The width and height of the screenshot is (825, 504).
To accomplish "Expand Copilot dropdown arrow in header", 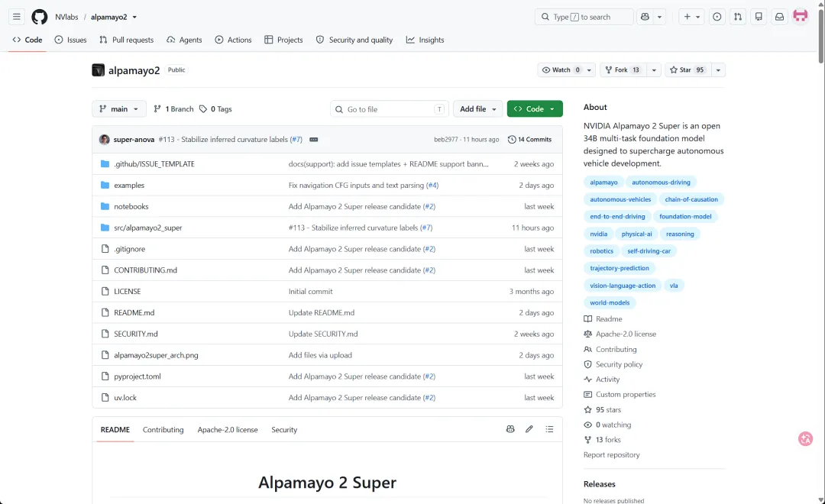I will 659,17.
